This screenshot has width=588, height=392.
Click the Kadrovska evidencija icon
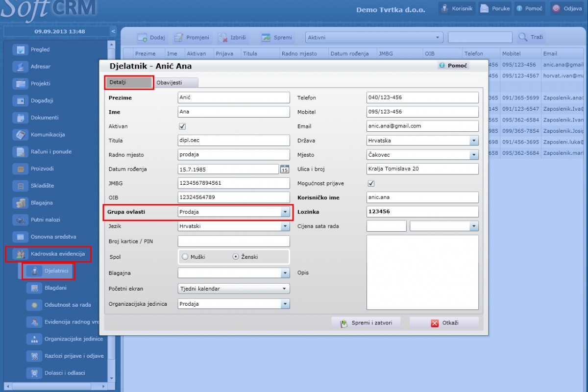tap(21, 254)
